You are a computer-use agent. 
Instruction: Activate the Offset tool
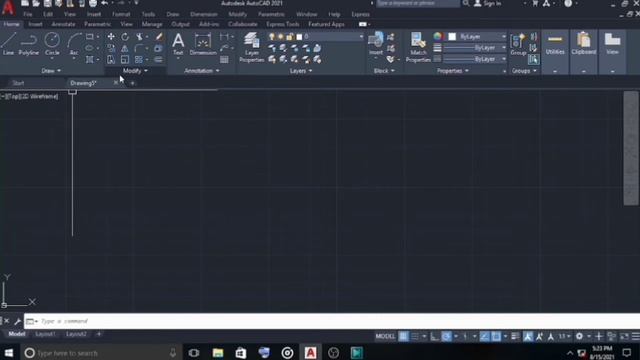tap(158, 60)
